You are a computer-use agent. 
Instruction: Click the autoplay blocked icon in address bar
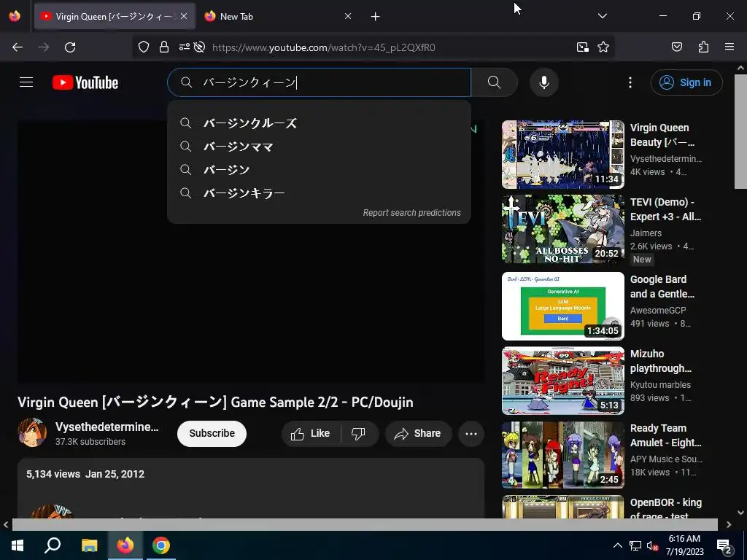pos(200,47)
